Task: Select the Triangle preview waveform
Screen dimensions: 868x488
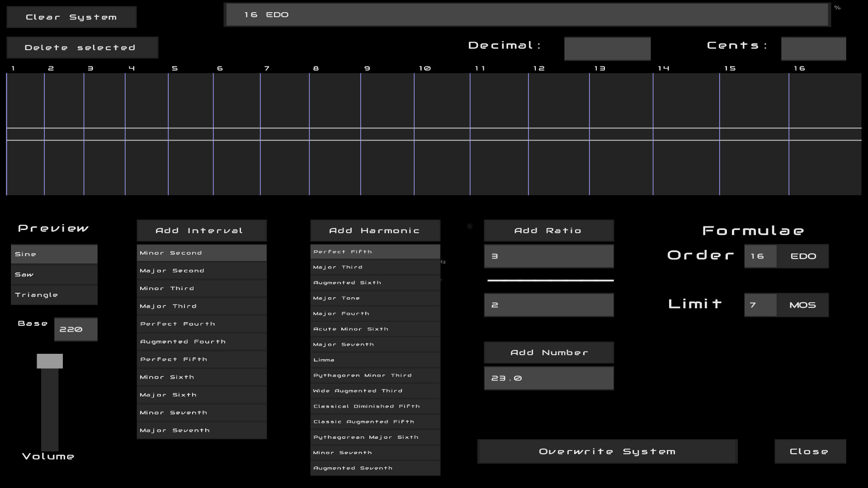Action: [x=54, y=294]
